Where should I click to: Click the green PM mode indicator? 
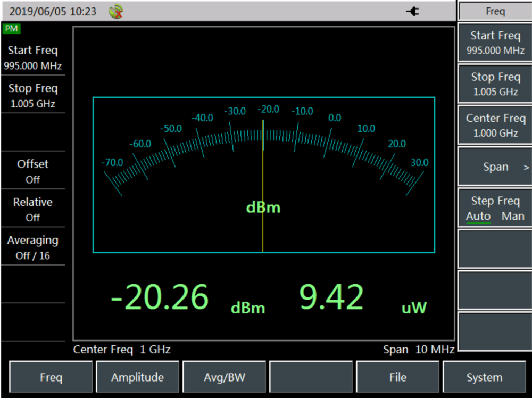pos(11,29)
